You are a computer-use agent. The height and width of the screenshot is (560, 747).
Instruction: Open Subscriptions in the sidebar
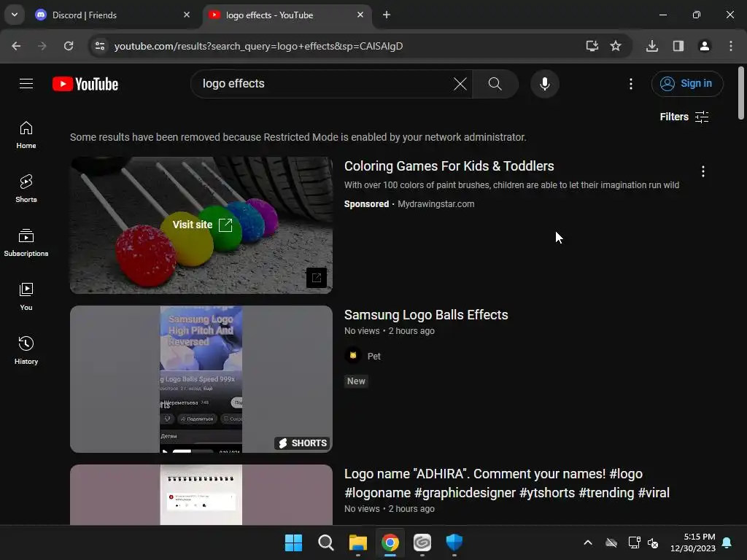click(26, 243)
